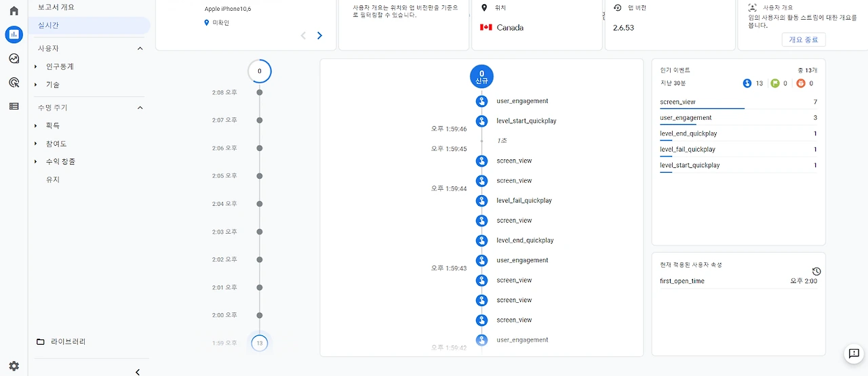The width and height of the screenshot is (868, 376).
Task: Click level_start_quickplay label in event stream
Action: [526, 121]
